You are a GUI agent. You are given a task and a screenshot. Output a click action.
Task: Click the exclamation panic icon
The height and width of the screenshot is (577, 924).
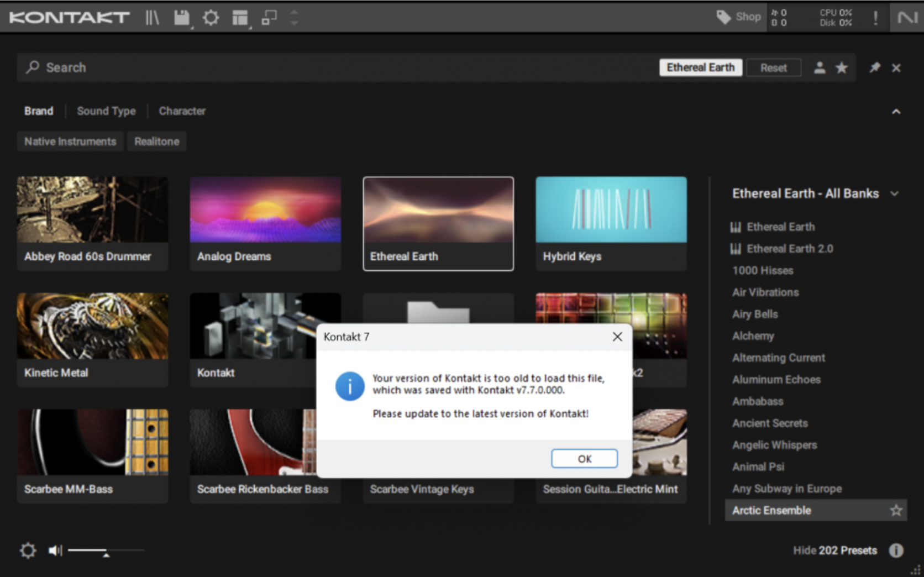[875, 18]
